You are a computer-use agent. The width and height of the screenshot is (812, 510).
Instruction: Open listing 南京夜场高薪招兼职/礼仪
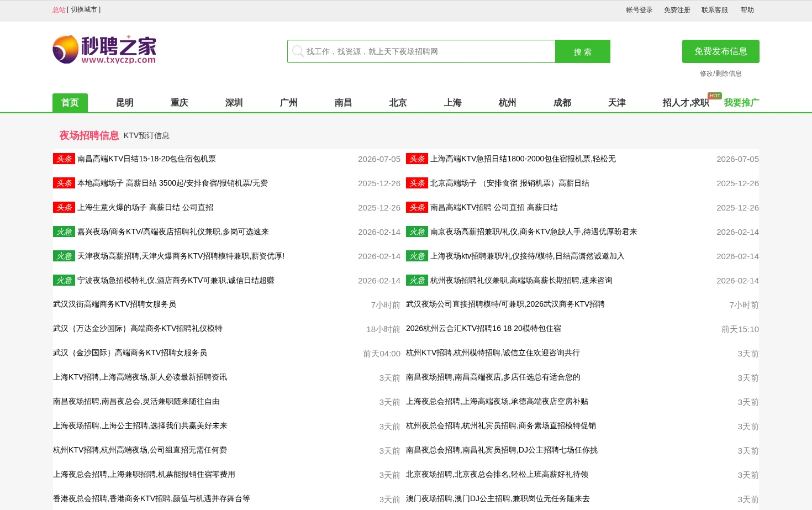pos(534,232)
